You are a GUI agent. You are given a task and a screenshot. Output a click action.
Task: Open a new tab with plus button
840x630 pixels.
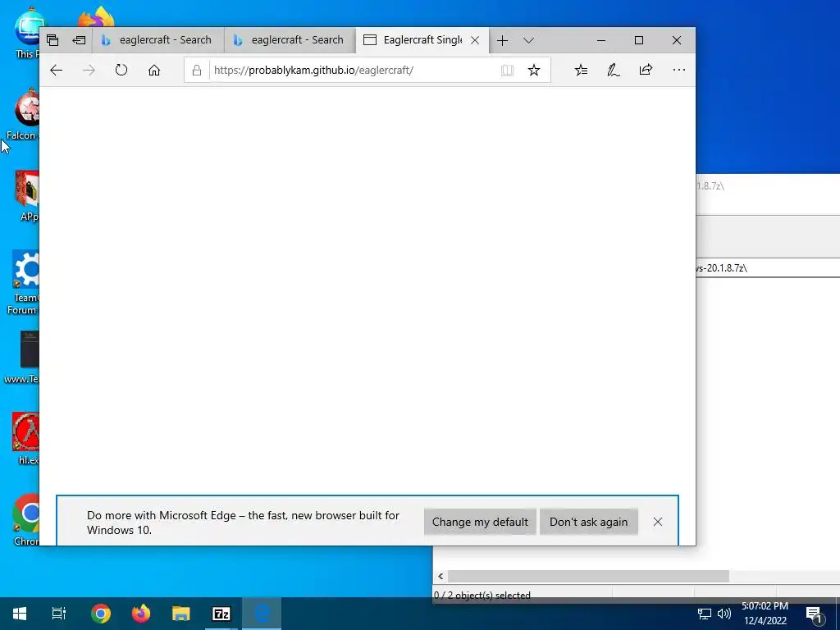coord(502,40)
